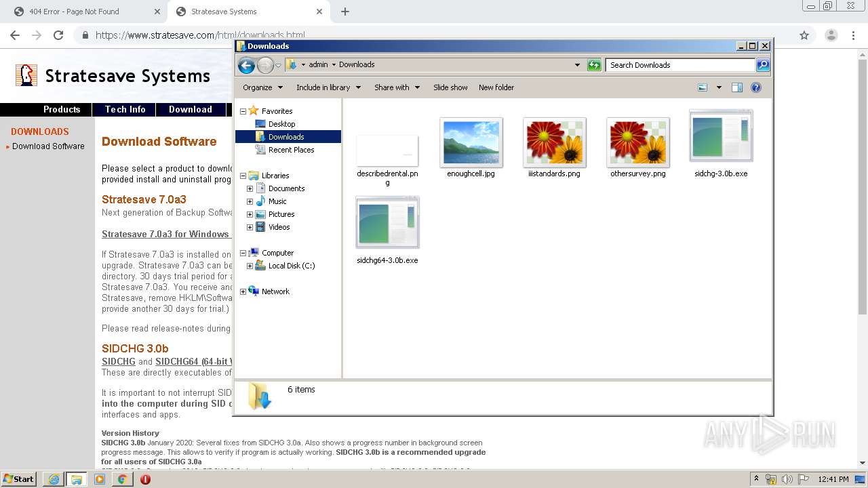The width and height of the screenshot is (868, 488).
Task: Expand the Documents library node
Action: tap(250, 188)
